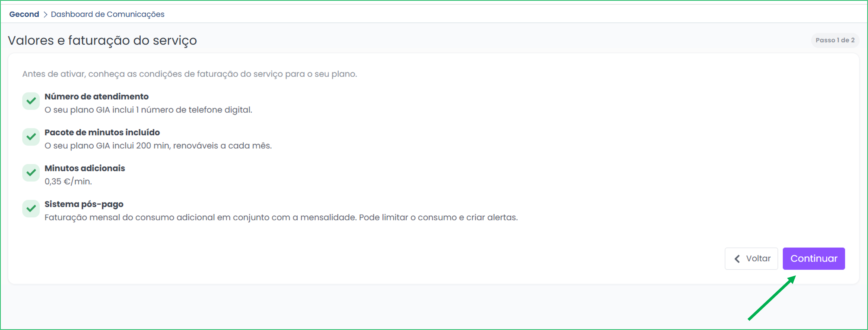
Task: Click the purple Continuar button
Action: coord(813,259)
